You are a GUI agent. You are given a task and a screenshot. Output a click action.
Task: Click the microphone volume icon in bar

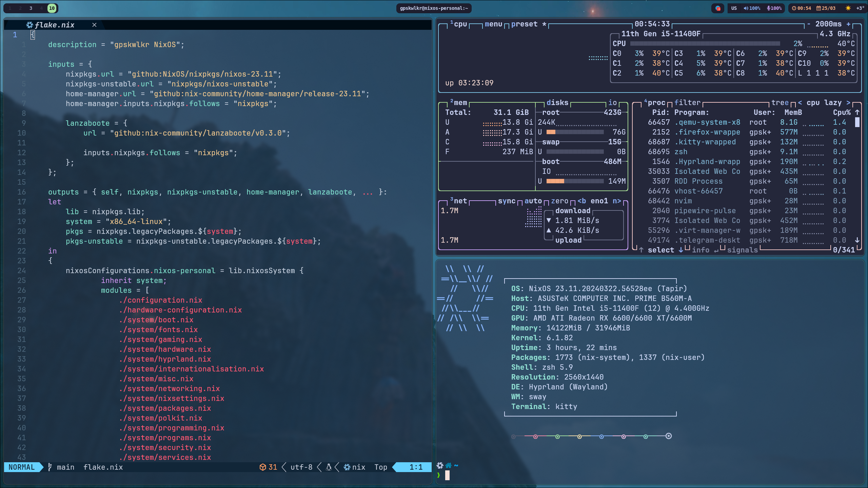(769, 8)
